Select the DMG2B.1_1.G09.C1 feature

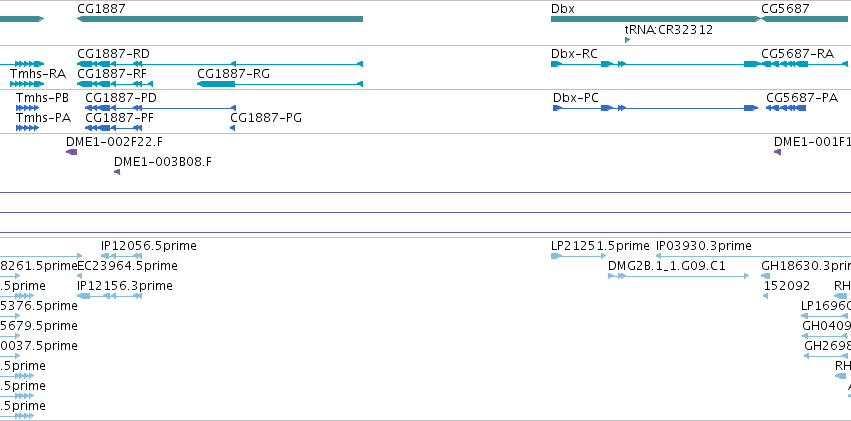point(679,276)
